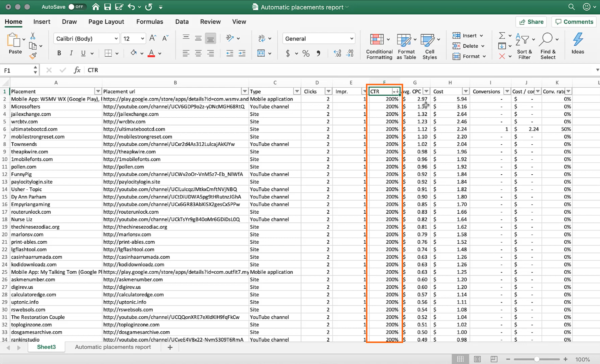This screenshot has width=600, height=364.
Task: Click the Increase Indent icon
Action: 242,53
